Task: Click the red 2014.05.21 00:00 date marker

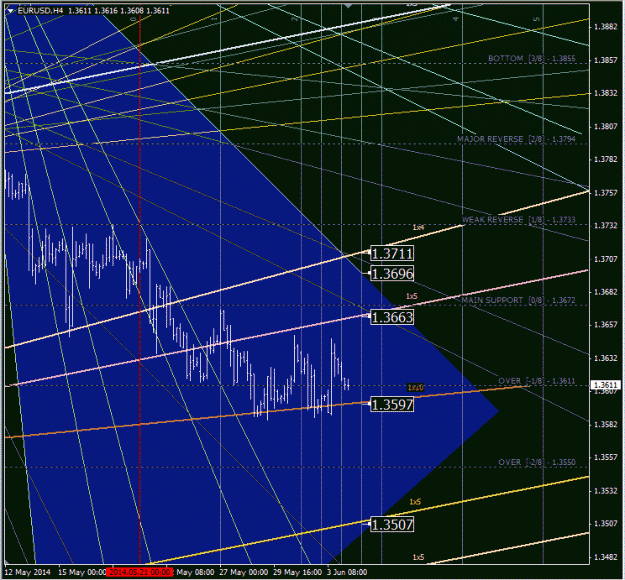Action: pos(140,572)
